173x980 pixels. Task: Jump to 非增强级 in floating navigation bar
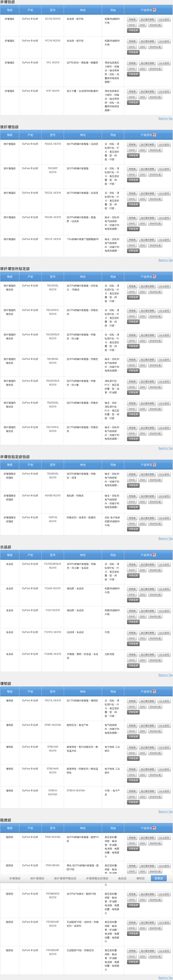coord(15,878)
